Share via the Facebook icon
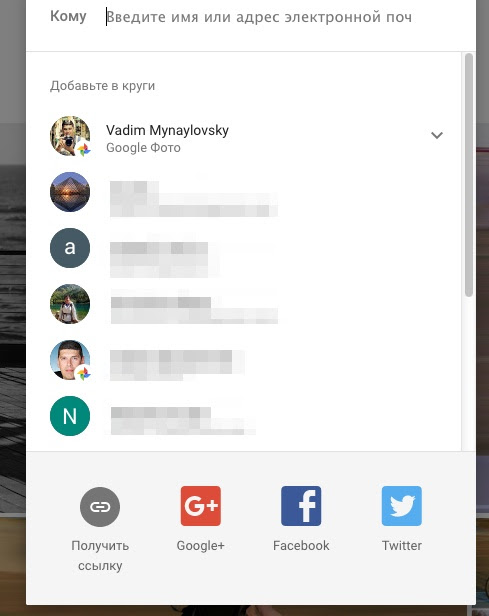This screenshot has width=489, height=616. (x=301, y=506)
